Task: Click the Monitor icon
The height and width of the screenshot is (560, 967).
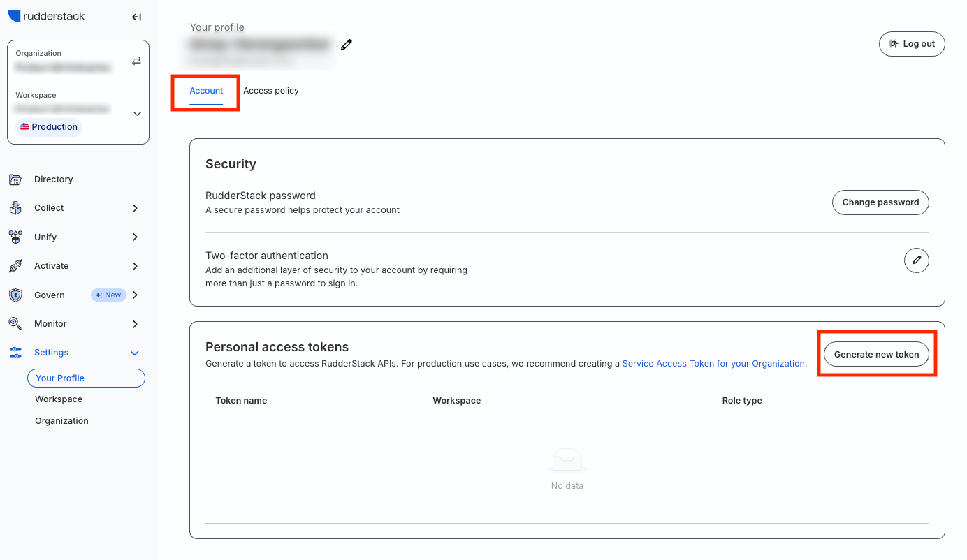Action: (x=15, y=324)
